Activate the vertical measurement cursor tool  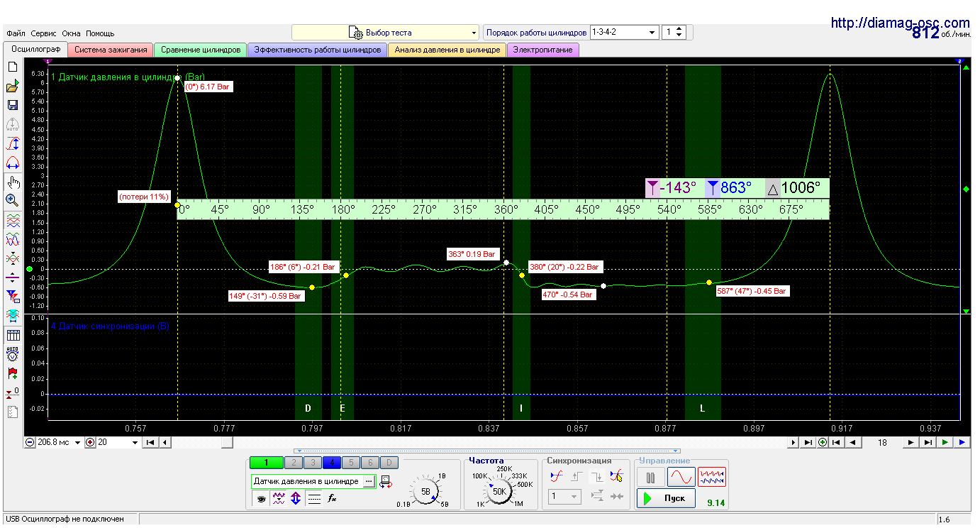click(12, 143)
